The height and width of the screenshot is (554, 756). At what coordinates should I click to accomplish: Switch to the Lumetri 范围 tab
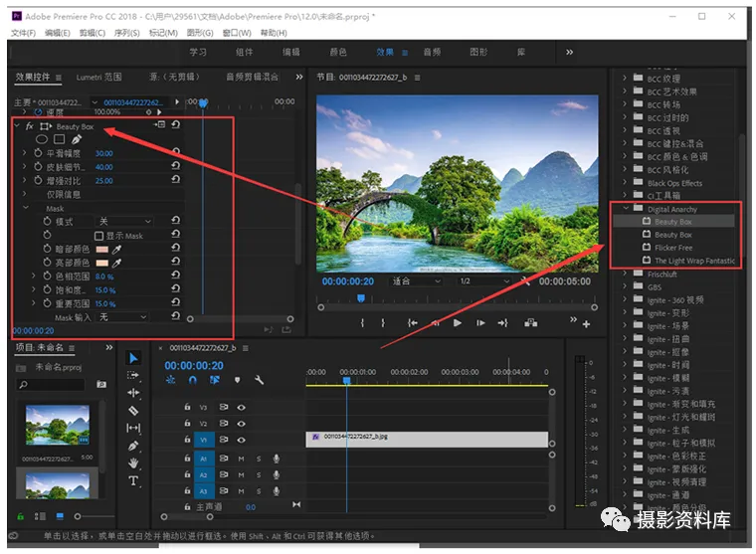click(98, 78)
